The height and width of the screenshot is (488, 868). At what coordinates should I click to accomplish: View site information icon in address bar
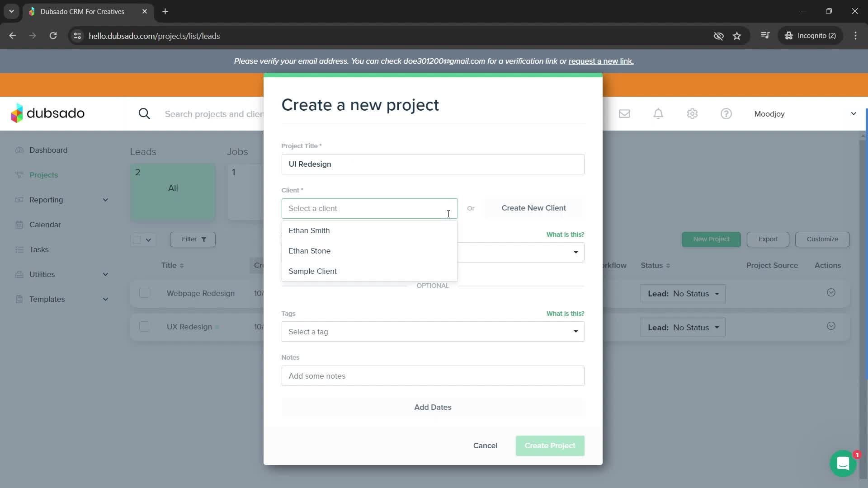coord(77,36)
